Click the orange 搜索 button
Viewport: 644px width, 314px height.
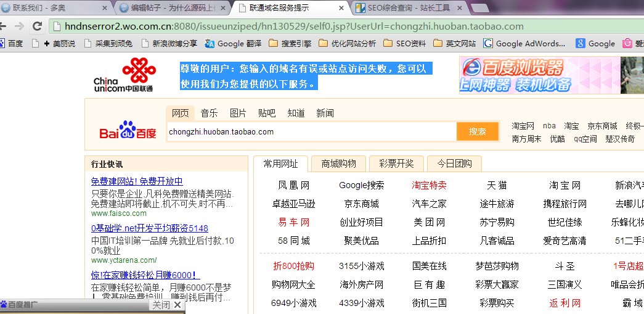coord(477,131)
